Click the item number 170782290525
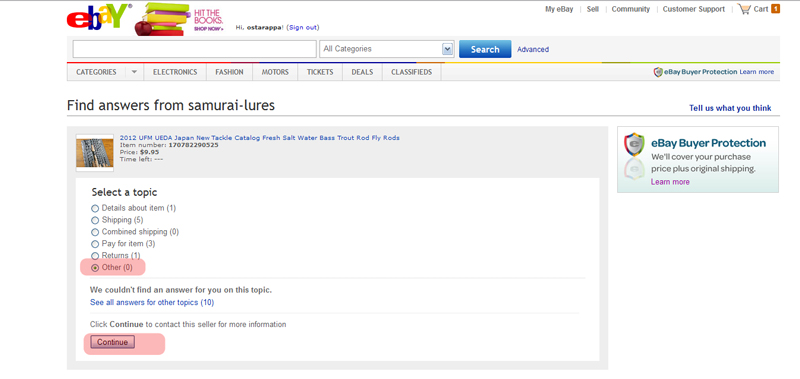 [x=193, y=145]
